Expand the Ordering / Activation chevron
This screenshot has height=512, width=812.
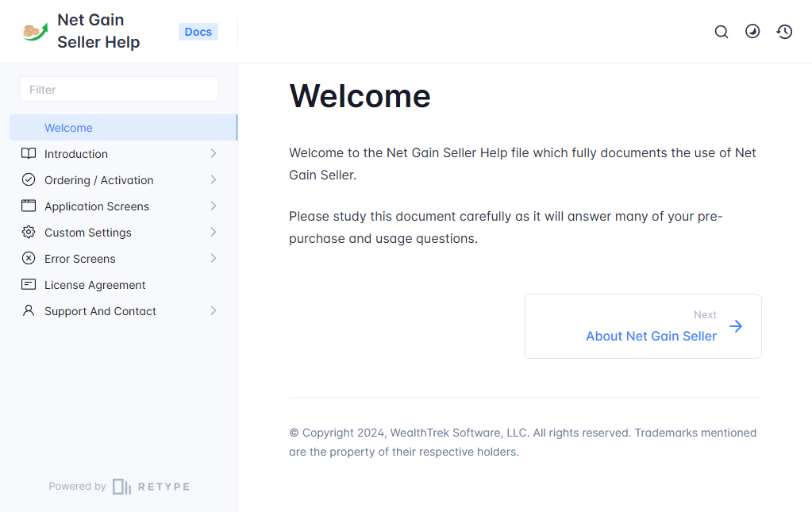[214, 179]
